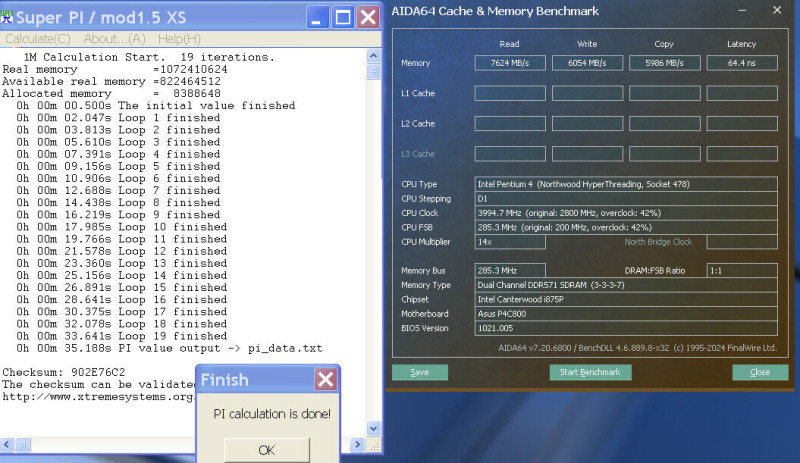Click the Copy column header
Viewport: 800px width, 463px height.
pos(664,44)
